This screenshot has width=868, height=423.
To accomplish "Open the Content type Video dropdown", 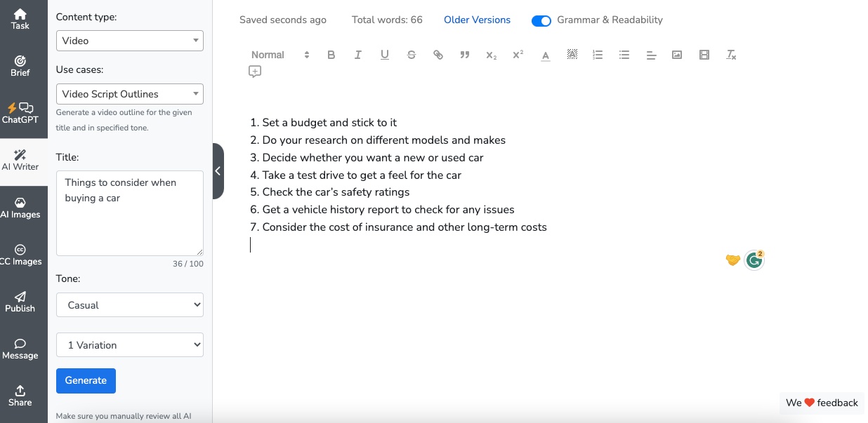I will (130, 41).
